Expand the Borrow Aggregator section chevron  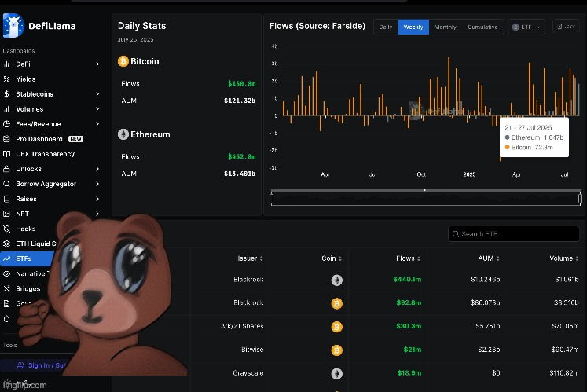coord(97,184)
